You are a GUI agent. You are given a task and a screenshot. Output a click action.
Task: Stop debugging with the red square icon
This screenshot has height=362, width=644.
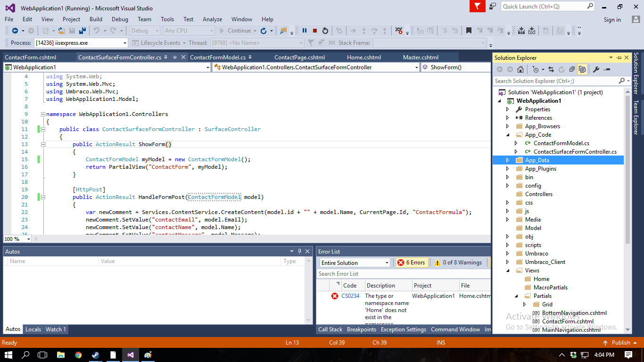pos(315,31)
